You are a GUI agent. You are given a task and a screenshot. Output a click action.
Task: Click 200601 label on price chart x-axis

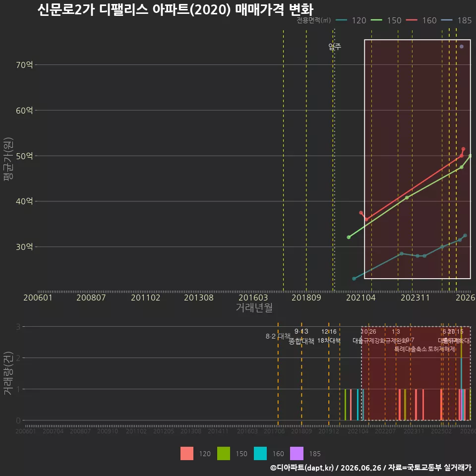38,297
